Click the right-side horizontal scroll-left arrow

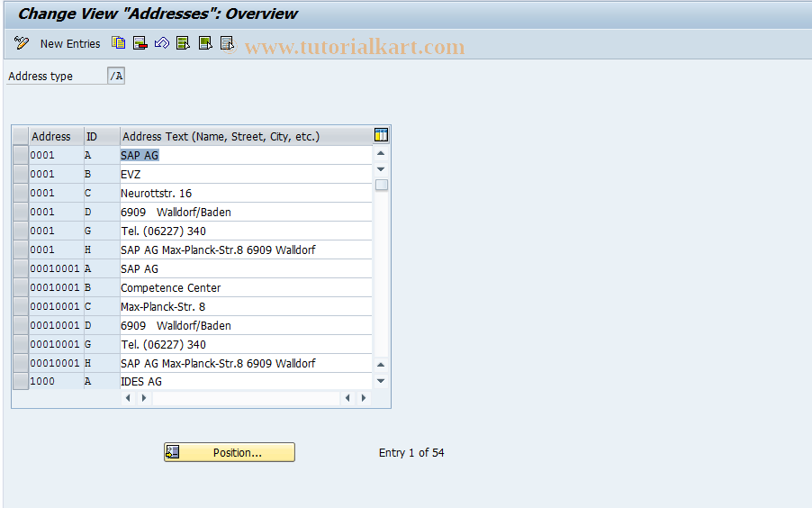347,398
